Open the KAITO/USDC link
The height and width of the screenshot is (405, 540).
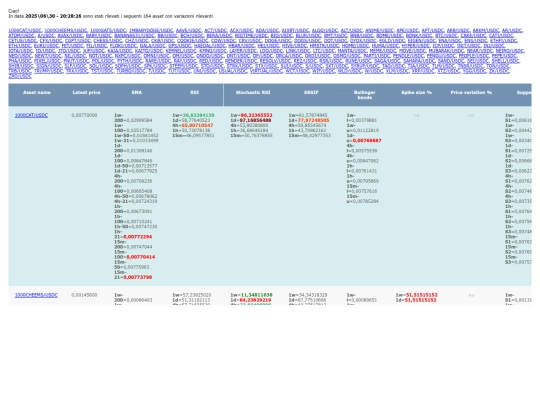point(148,51)
